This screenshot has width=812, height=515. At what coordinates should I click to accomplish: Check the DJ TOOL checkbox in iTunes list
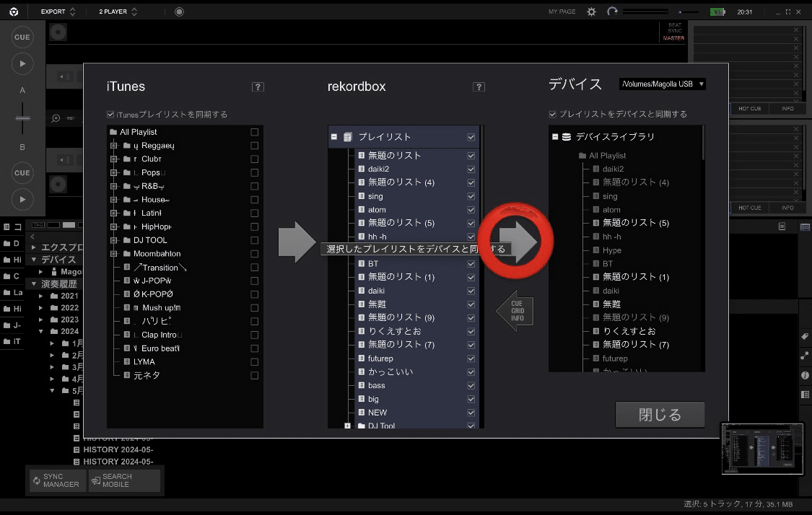254,240
